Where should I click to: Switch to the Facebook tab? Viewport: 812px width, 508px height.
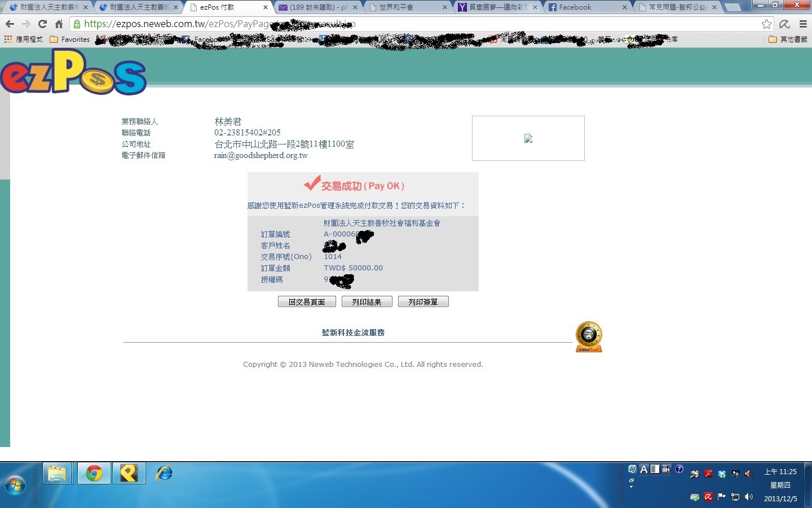pos(586,7)
